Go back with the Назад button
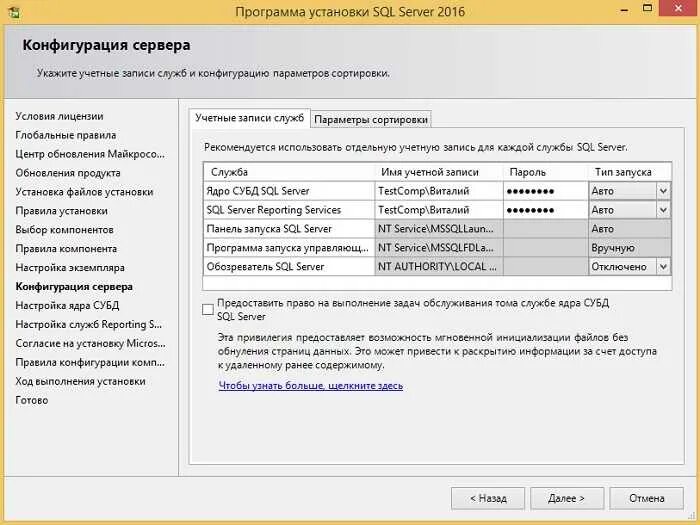700x525 pixels. click(487, 497)
